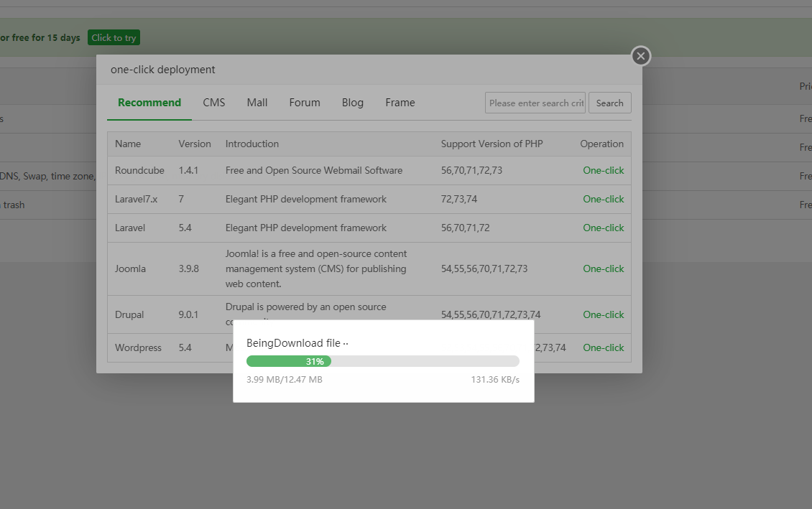Click the one-click deployment dialog title
The image size is (812, 509).
[162, 70]
